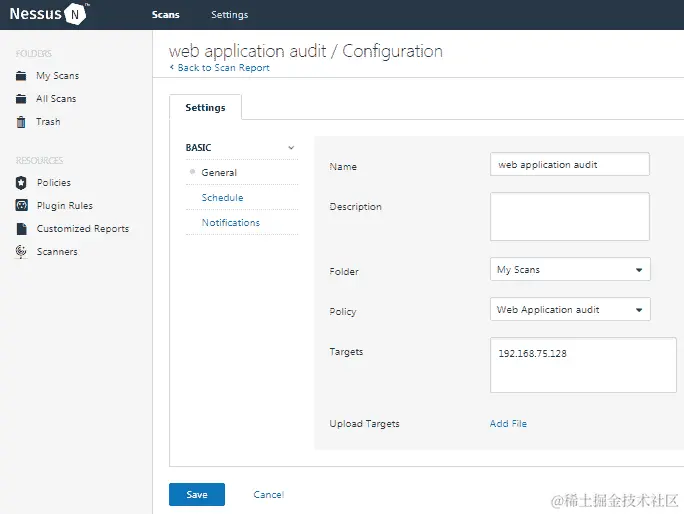Open the Policy dropdown Web Application audit
The image size is (684, 514).
click(x=570, y=309)
